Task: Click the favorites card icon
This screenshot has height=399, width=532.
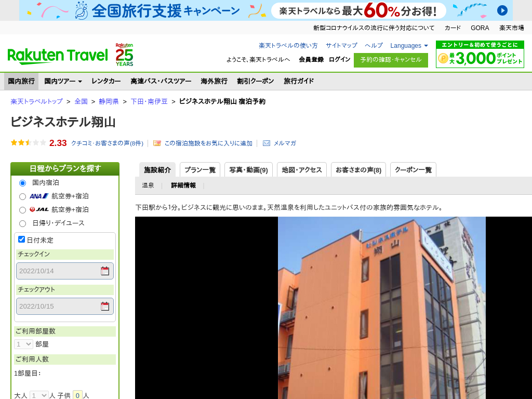Action: pos(157,143)
